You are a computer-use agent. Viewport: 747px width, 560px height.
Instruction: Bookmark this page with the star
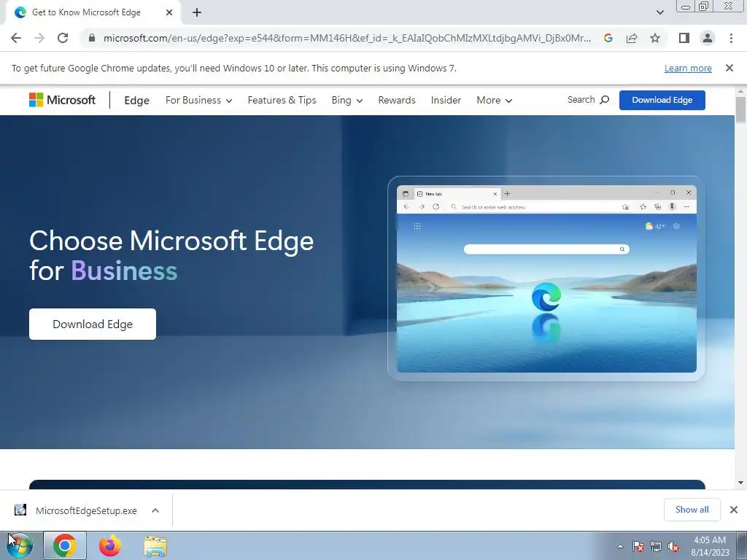tap(655, 38)
